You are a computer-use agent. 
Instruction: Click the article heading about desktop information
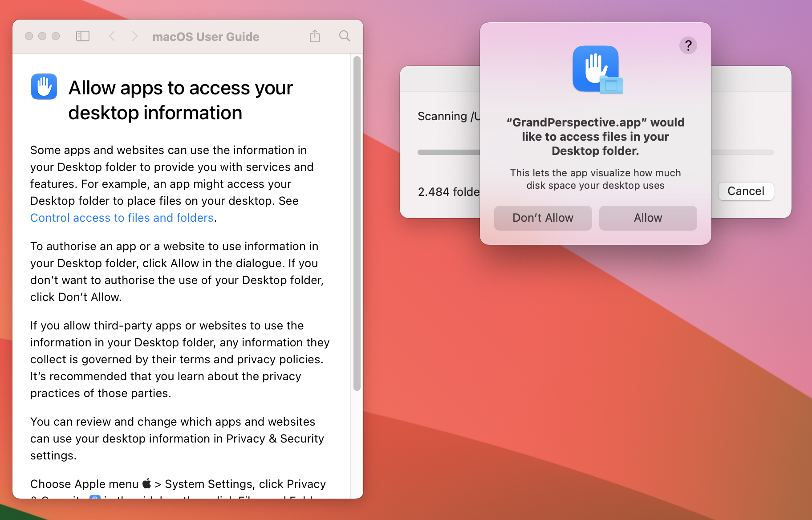[180, 100]
